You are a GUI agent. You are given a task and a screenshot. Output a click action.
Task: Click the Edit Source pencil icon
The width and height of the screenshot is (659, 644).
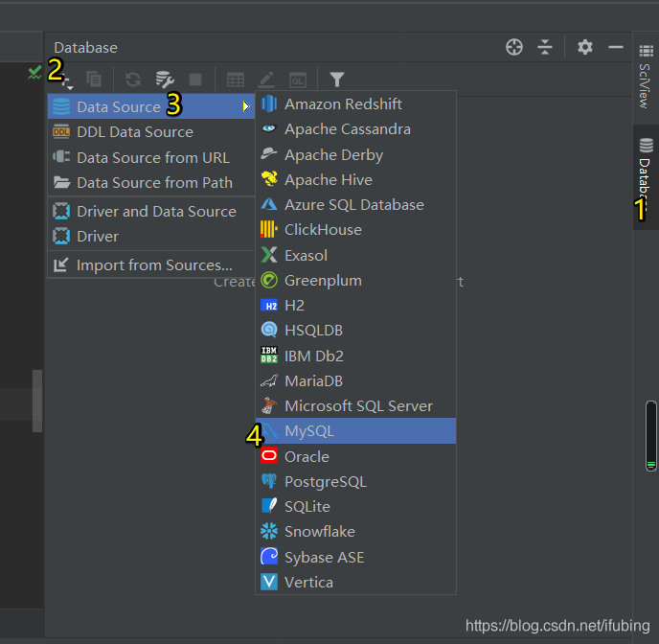click(x=266, y=79)
